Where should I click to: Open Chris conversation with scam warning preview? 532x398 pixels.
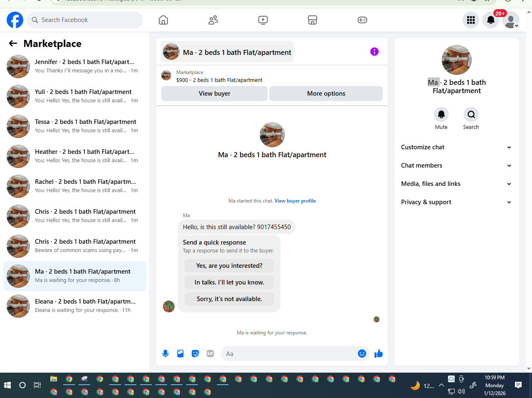coord(75,246)
